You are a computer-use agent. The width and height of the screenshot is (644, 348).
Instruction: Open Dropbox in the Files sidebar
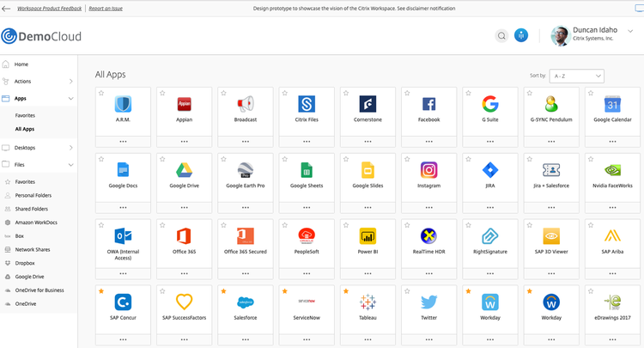pyautogui.click(x=25, y=263)
